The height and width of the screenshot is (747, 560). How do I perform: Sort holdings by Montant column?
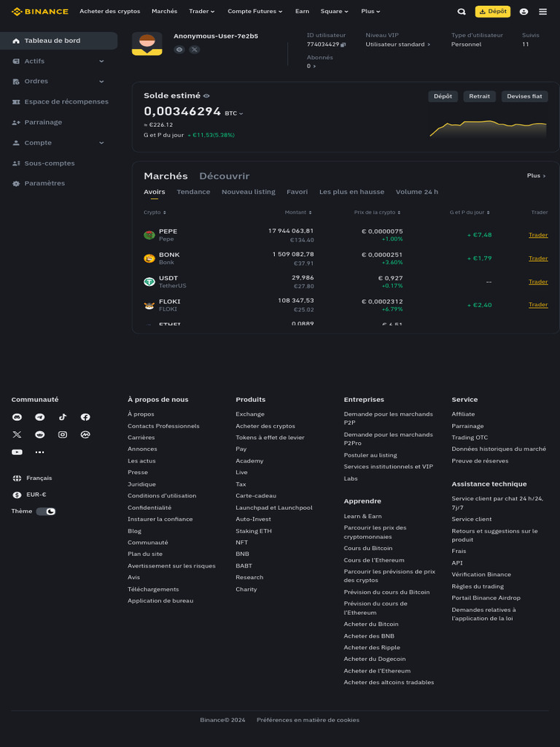pyautogui.click(x=298, y=212)
